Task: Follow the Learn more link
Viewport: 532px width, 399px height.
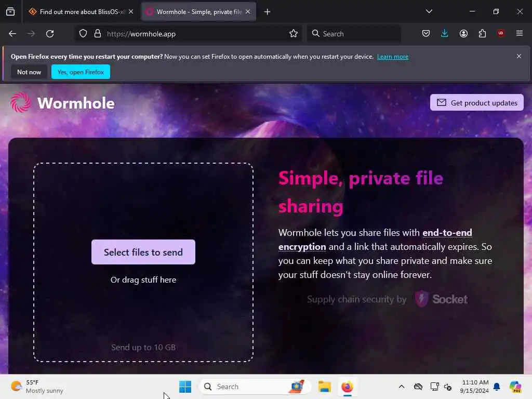Action: (393, 57)
